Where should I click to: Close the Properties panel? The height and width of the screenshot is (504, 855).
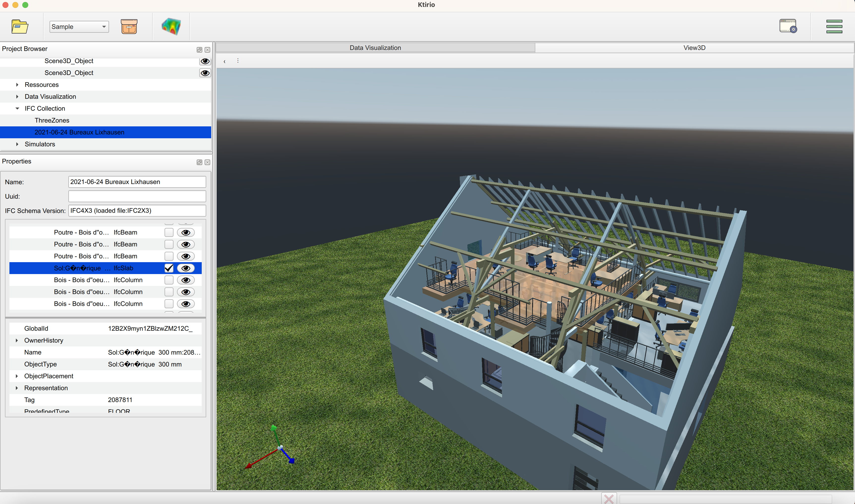[x=207, y=162]
